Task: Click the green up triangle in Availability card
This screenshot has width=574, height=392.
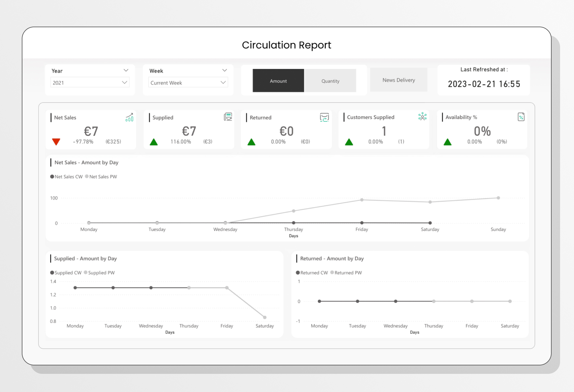Action: click(447, 142)
